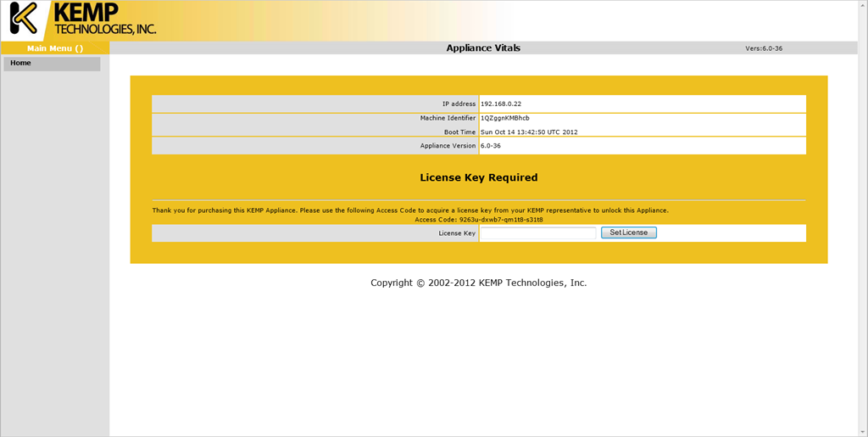Click the copyright notice text

pos(479,283)
